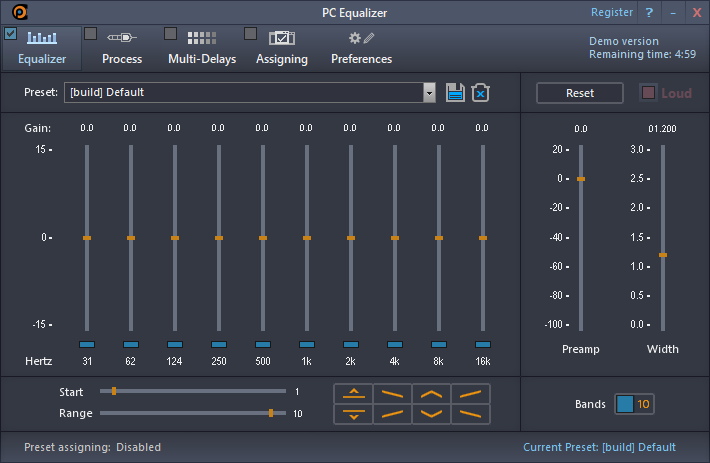Toggle the 1k band button
This screenshot has width=710, height=463.
[307, 344]
